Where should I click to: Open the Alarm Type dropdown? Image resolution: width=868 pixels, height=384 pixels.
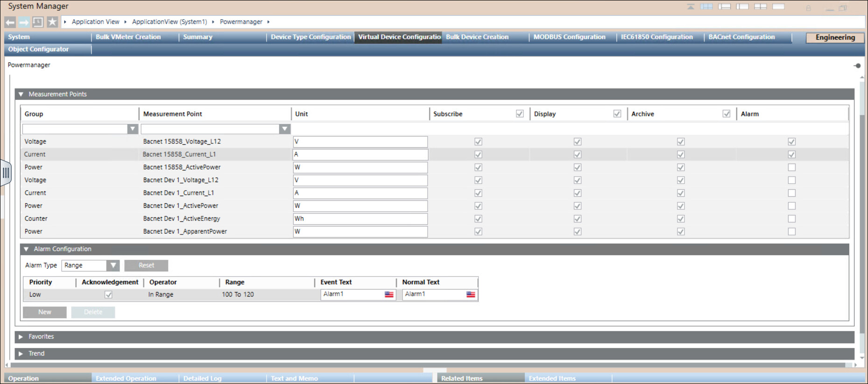(x=113, y=265)
